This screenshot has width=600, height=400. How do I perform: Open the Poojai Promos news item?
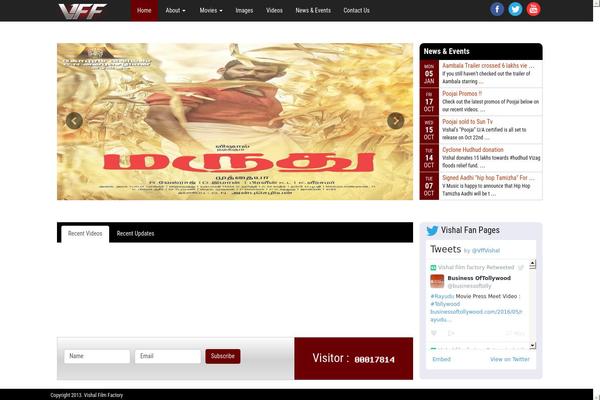462,94
